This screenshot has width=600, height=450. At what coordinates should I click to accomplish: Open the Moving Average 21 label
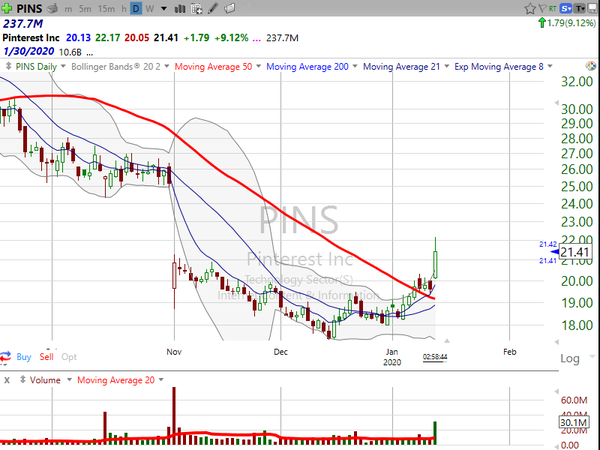[401, 67]
